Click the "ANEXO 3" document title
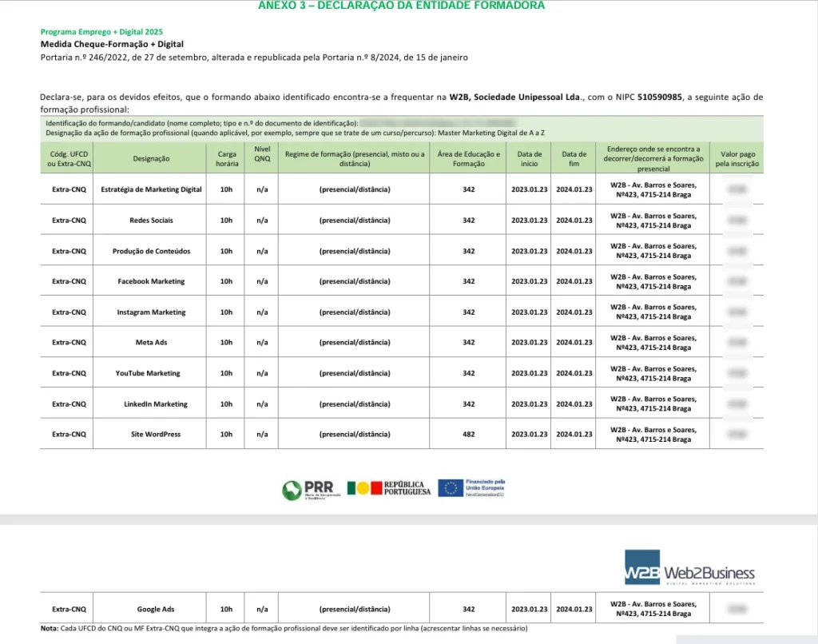This screenshot has height=644, width=818. pos(402,6)
